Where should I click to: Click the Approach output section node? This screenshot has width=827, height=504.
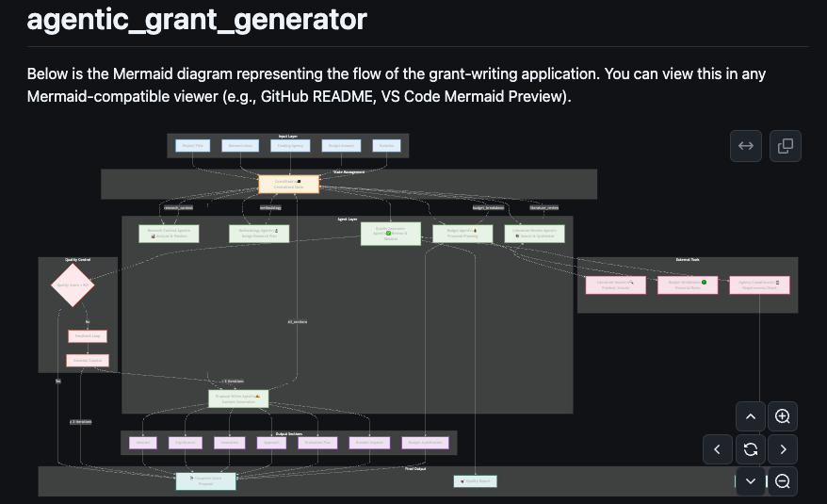point(271,443)
